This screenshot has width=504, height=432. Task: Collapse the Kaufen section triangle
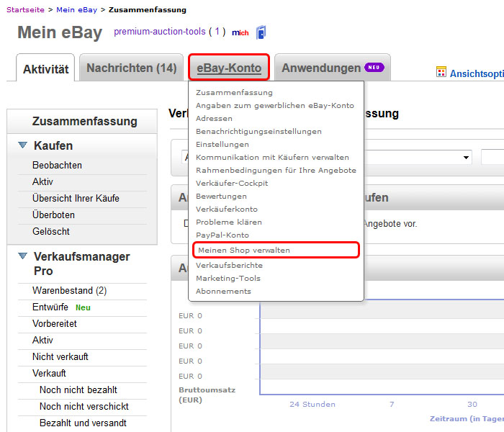[22, 145]
